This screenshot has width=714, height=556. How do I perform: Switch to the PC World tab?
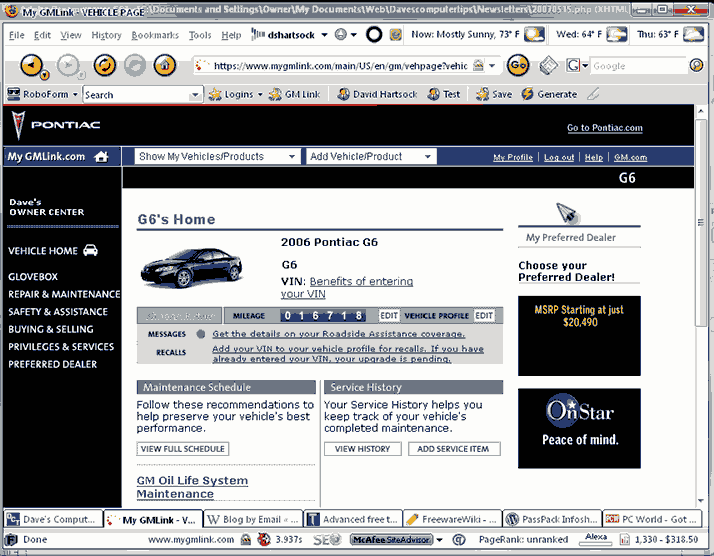point(652,519)
